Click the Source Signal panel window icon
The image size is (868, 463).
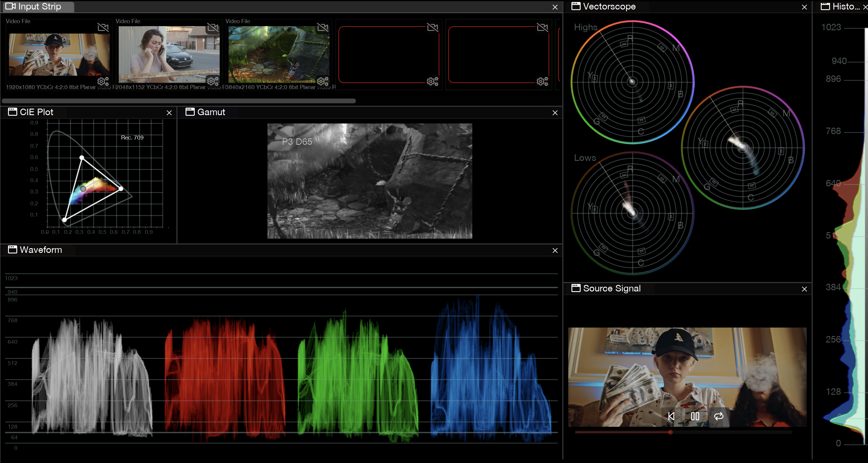point(576,288)
